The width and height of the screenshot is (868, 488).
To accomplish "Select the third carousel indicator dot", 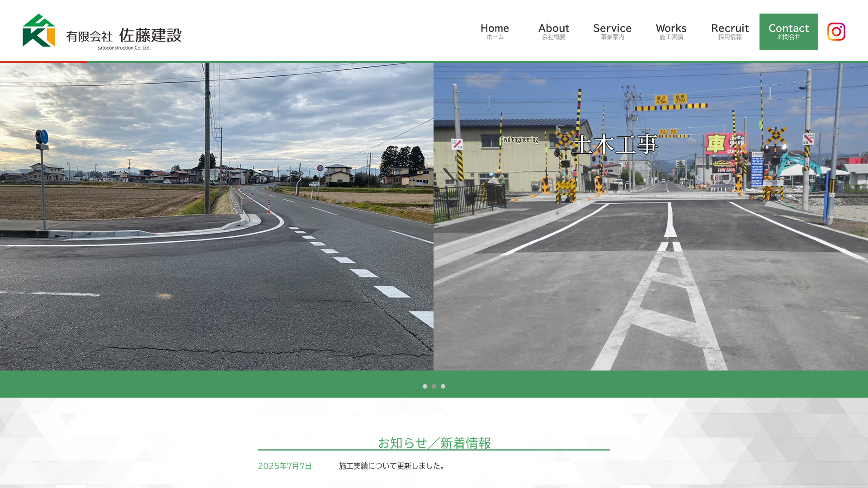I will click(x=443, y=386).
